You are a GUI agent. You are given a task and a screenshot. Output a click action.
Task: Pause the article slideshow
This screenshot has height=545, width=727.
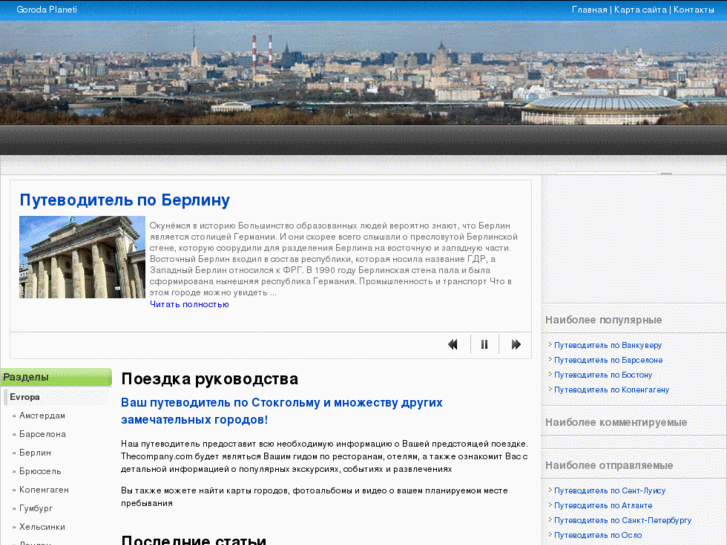point(484,344)
